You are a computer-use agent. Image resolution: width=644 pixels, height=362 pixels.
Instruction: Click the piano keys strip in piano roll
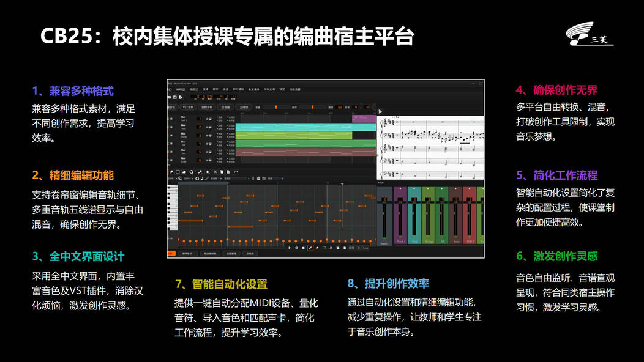173,208
